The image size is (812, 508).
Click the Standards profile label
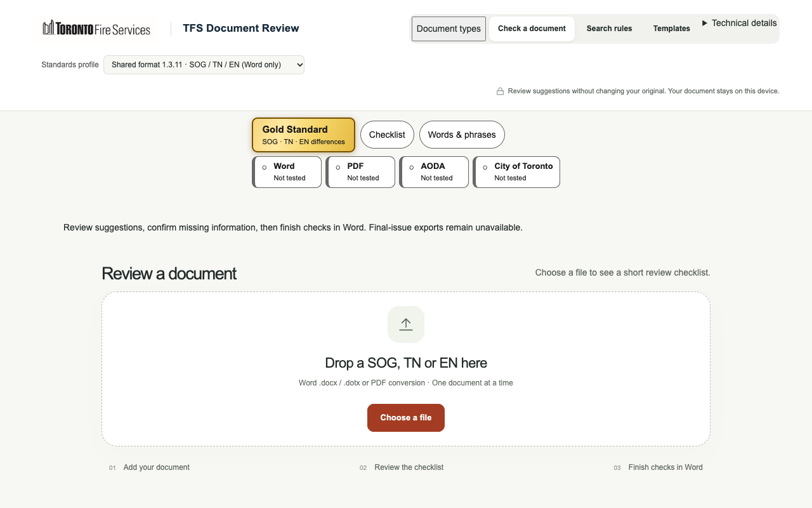click(x=70, y=65)
